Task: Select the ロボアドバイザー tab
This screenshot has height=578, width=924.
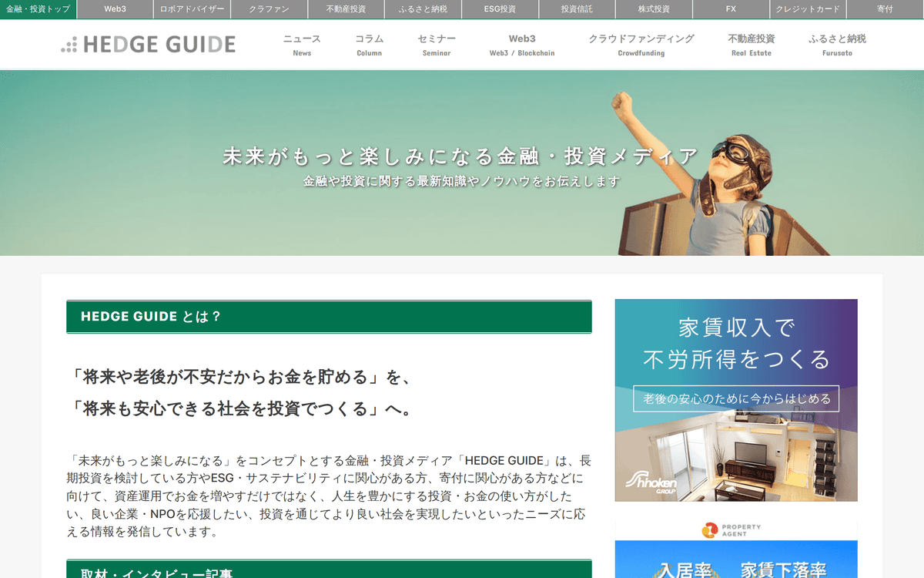Action: tap(192, 9)
